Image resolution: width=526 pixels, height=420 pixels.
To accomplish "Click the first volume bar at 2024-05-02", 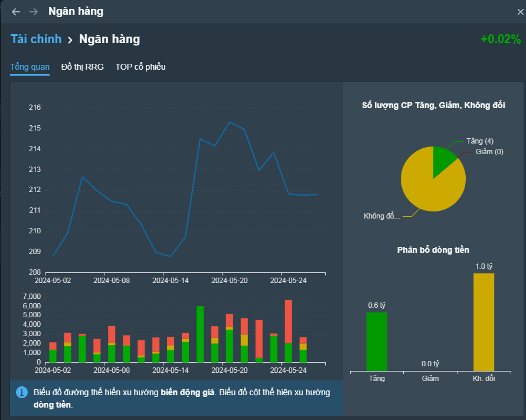I will pos(53,353).
